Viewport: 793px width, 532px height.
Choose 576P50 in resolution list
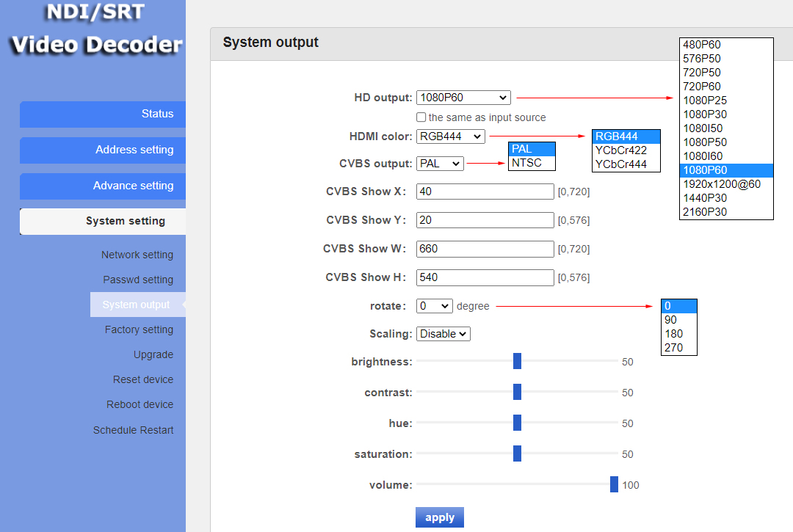pyautogui.click(x=726, y=59)
